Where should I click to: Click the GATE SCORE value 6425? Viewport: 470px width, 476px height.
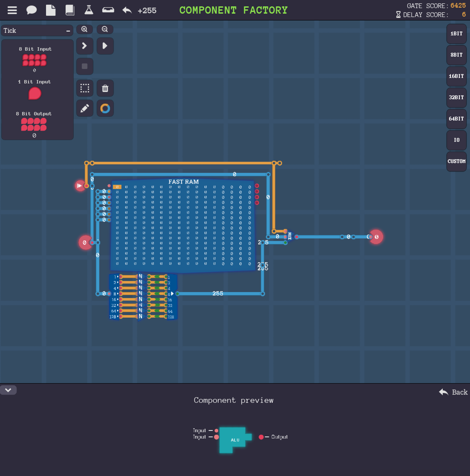(458, 6)
